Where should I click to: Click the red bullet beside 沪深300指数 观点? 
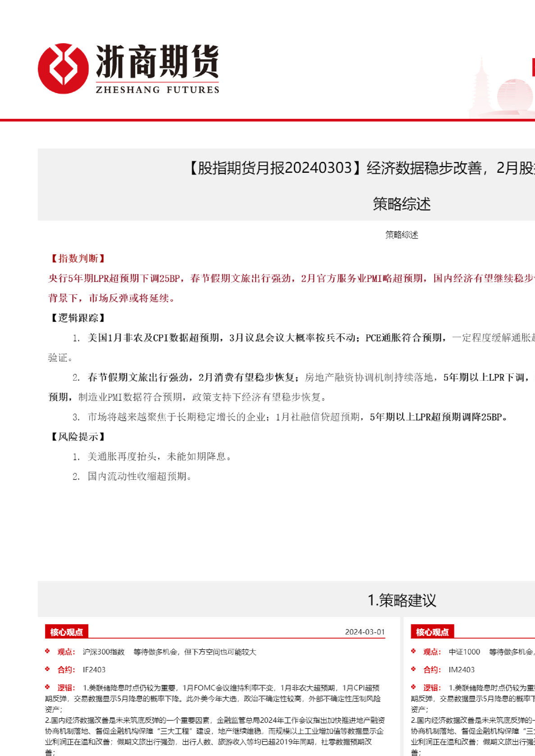(48, 651)
